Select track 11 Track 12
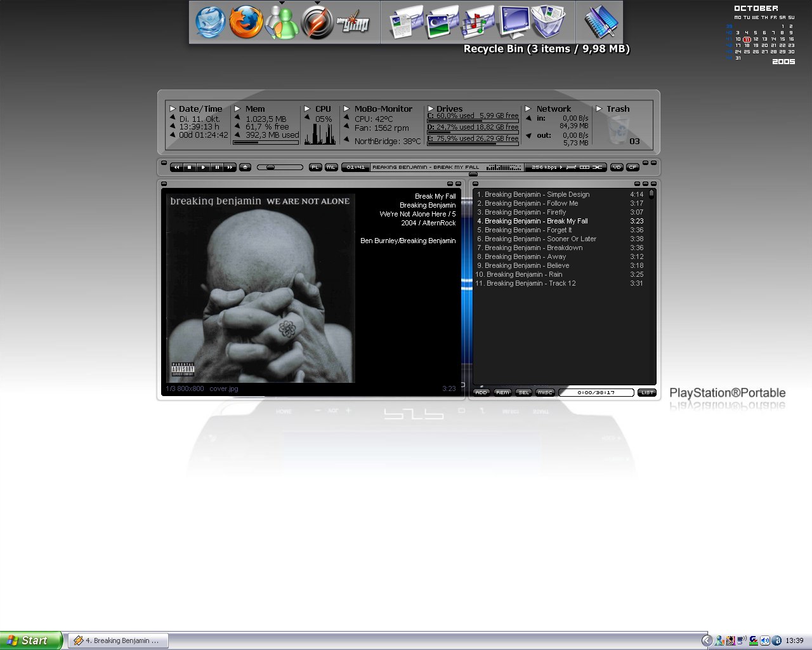This screenshot has height=650, width=812. click(560, 283)
